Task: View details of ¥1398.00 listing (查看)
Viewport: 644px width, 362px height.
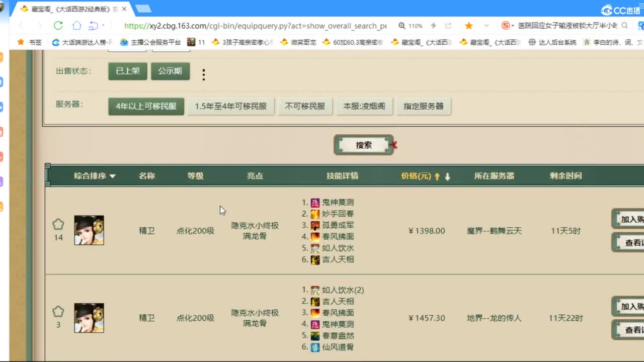Action: 628,242
